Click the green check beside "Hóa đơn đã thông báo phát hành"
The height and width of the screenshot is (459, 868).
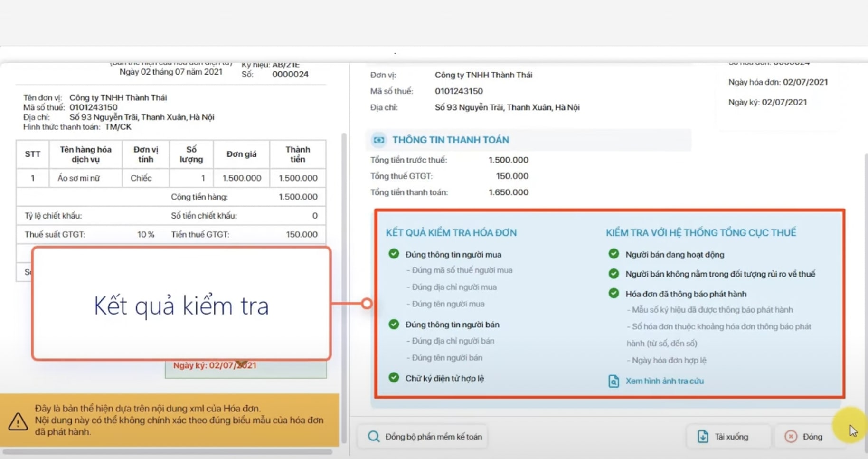(x=613, y=294)
